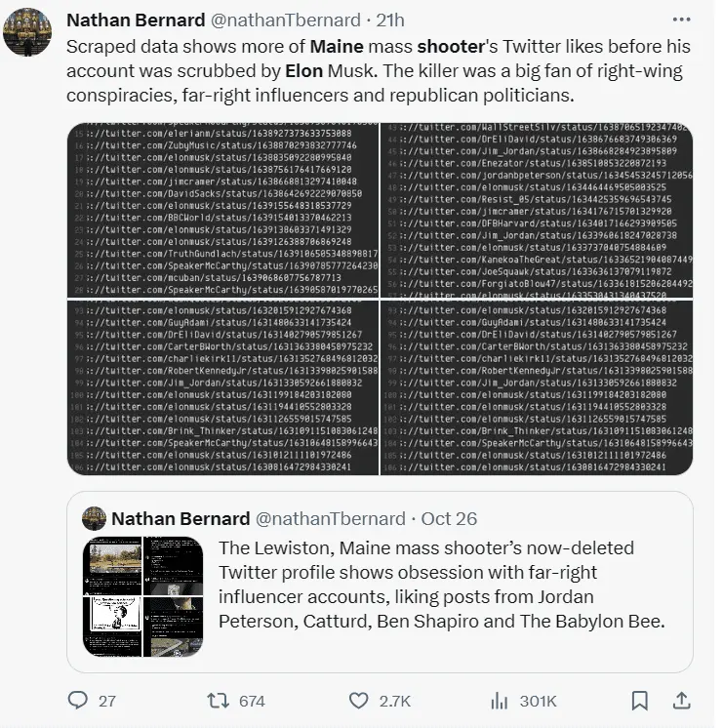Open view analytics bar chart icon

point(500,700)
